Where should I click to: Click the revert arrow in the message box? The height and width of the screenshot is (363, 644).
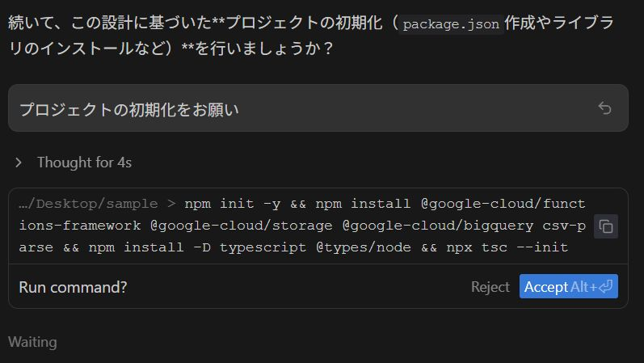604,108
